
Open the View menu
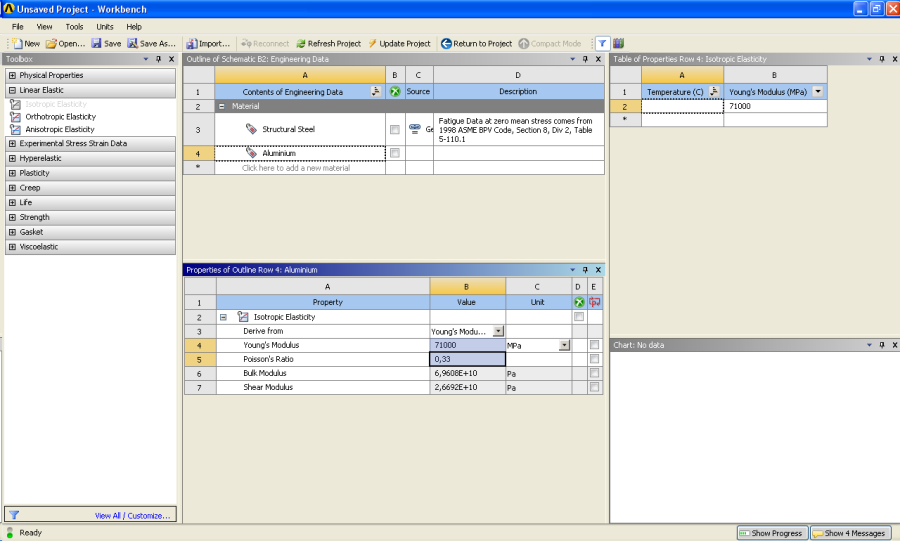click(x=44, y=26)
